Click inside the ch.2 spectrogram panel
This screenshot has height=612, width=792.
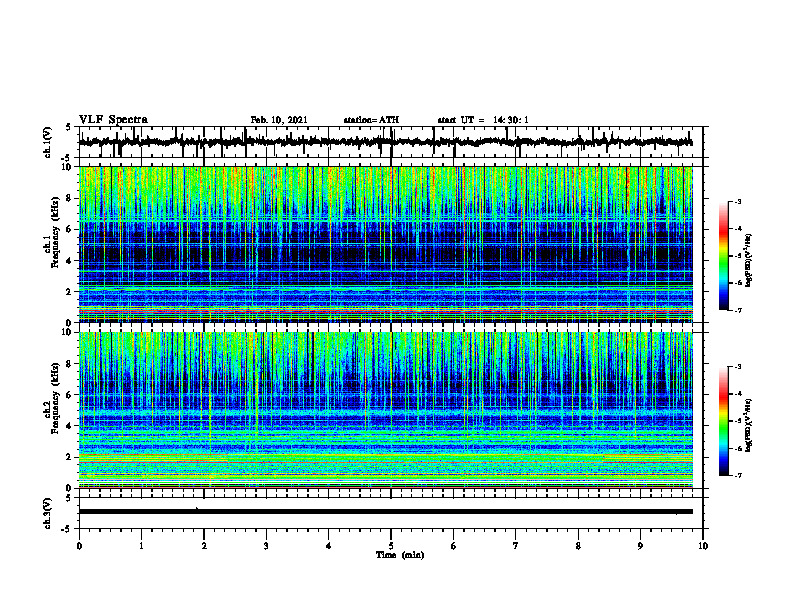tap(385, 410)
